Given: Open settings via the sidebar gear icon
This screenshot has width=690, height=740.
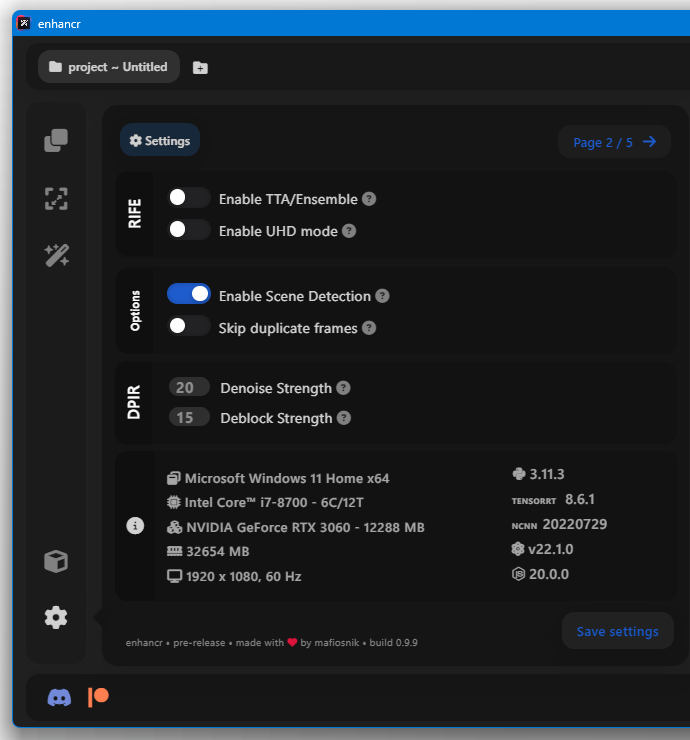Looking at the screenshot, I should coord(56,618).
